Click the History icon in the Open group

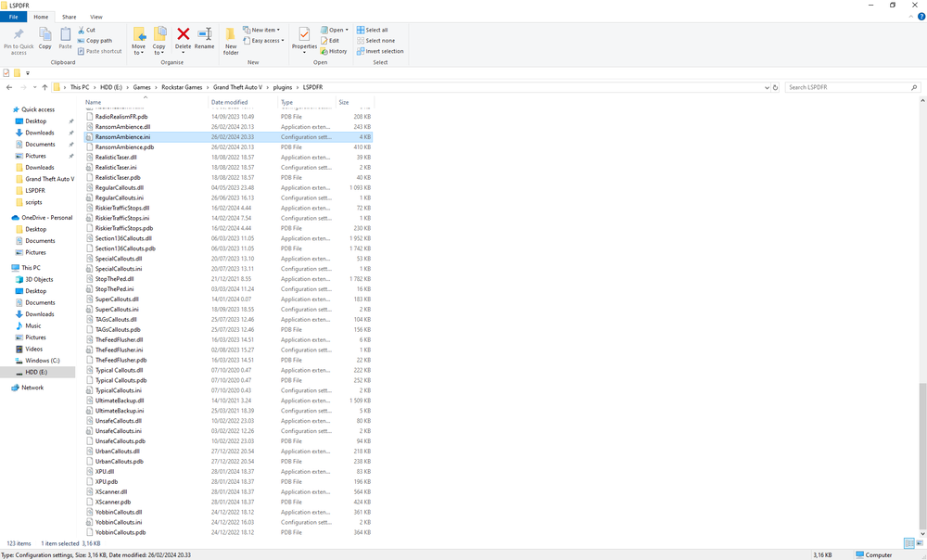point(335,51)
